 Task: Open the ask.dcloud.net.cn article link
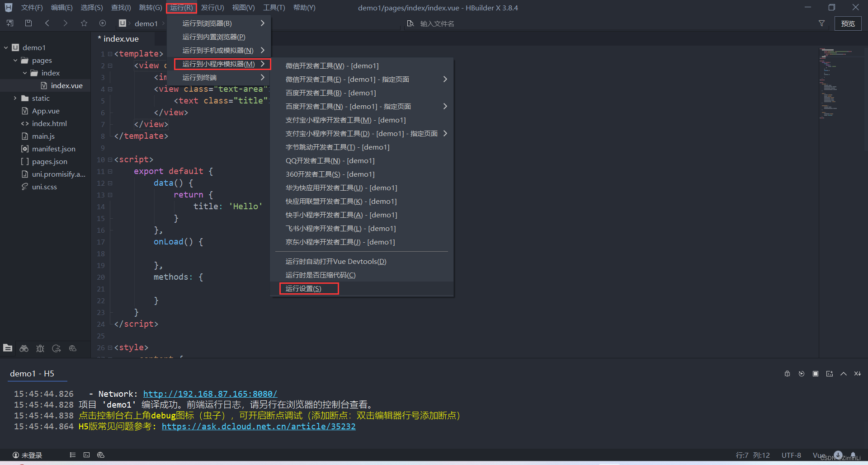click(x=259, y=426)
